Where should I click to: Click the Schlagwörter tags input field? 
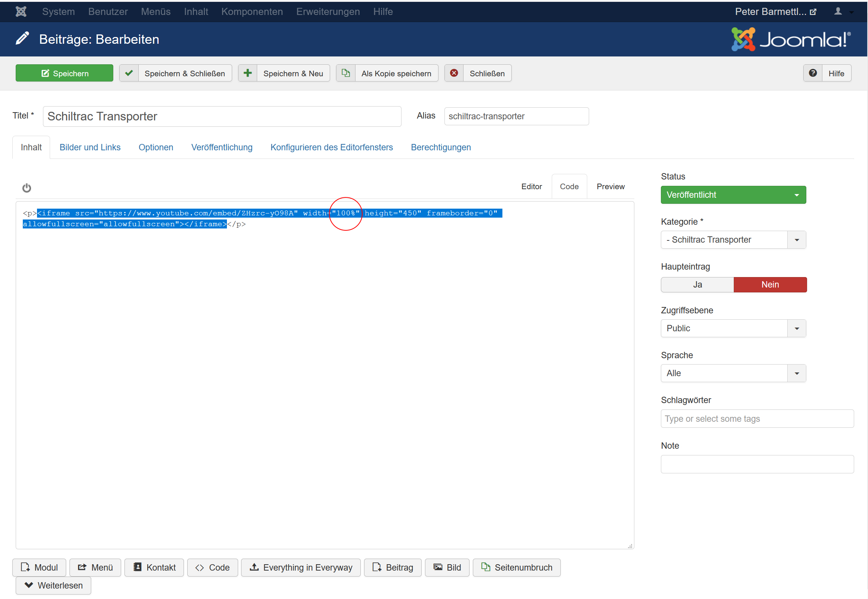point(757,419)
